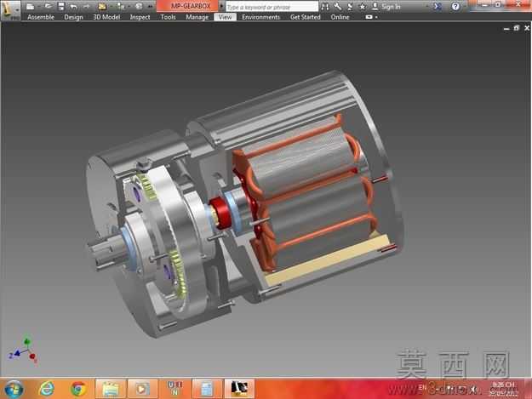Select the View ribbon tab

click(x=225, y=17)
